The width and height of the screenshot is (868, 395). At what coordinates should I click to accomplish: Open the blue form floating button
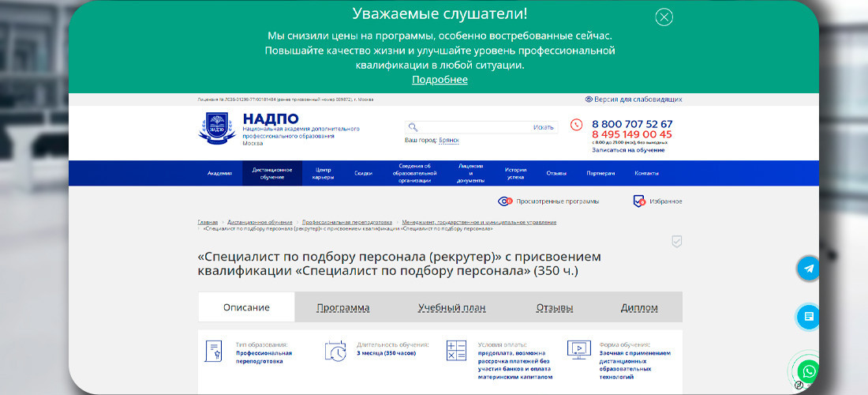pyautogui.click(x=809, y=317)
